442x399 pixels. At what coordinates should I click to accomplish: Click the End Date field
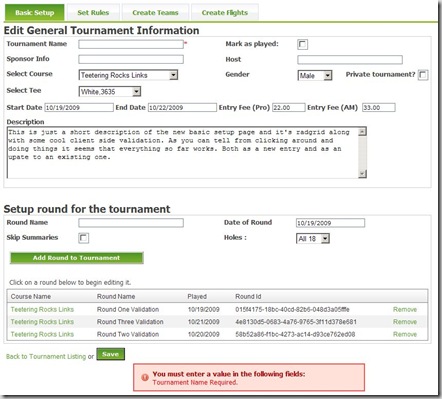(182, 108)
